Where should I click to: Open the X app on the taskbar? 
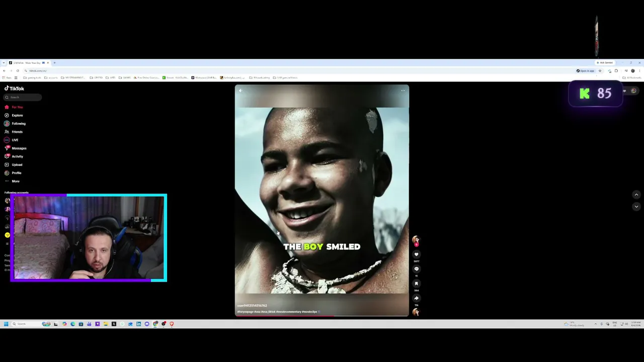pyautogui.click(x=114, y=324)
